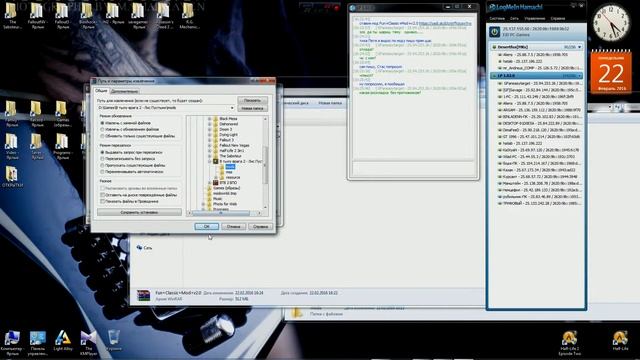The width and height of the screenshot is (640, 360).
Task: Open the ОТКРЫТКИ folder on desktop
Action: [x=12, y=176]
